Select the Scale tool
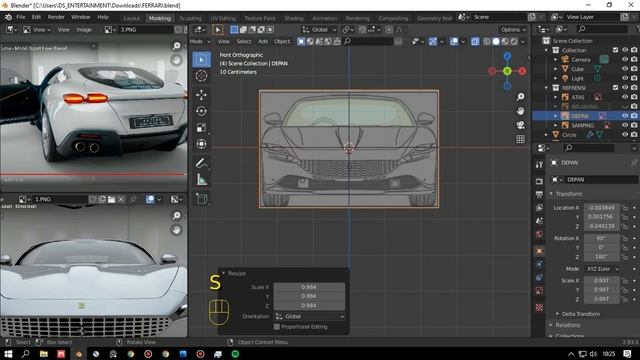 (201, 127)
